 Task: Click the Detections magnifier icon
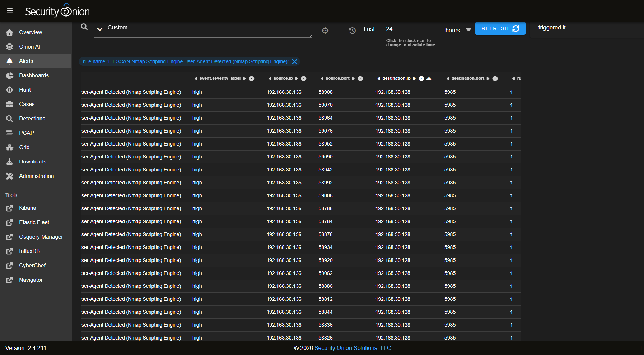point(10,119)
